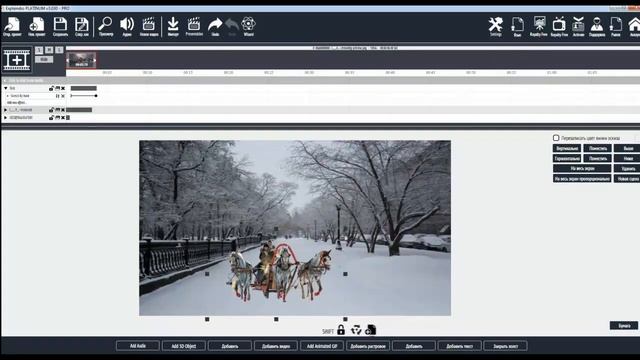The height and width of the screenshot is (360, 640).
Task: Click Поместить button beside Вертикально
Action: [x=598, y=148]
